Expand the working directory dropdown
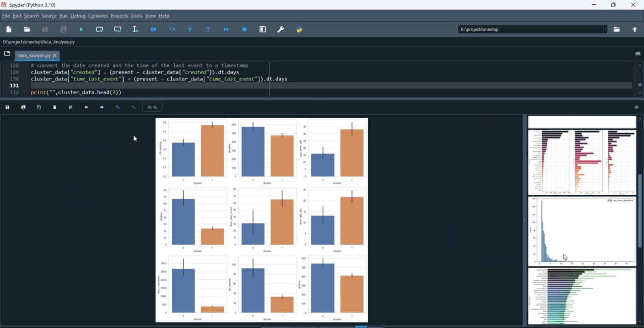 [605, 30]
